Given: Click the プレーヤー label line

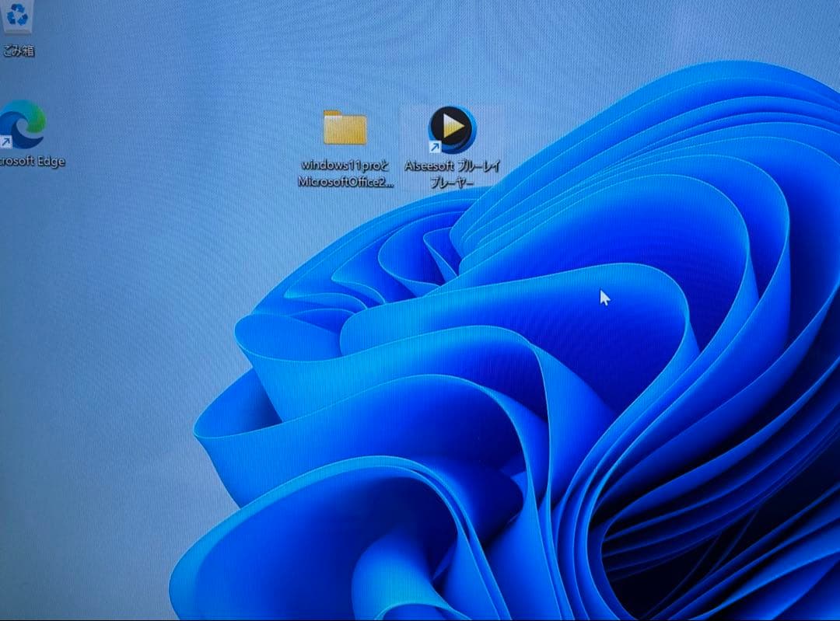Looking at the screenshot, I should 452,183.
